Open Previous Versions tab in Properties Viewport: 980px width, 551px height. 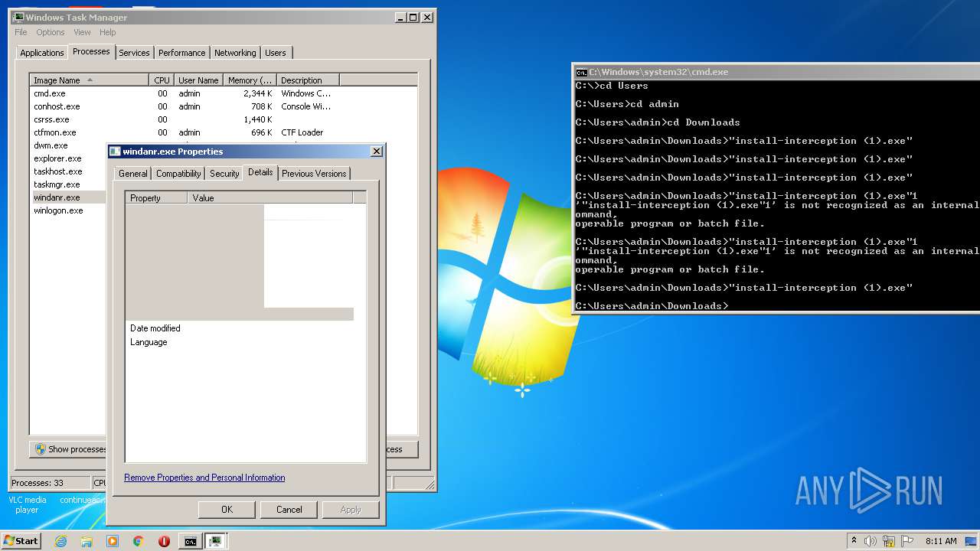tap(314, 174)
